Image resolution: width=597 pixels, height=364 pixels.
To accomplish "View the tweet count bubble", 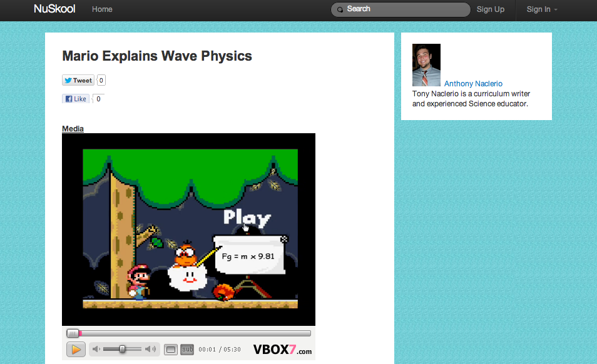I will click(x=101, y=80).
